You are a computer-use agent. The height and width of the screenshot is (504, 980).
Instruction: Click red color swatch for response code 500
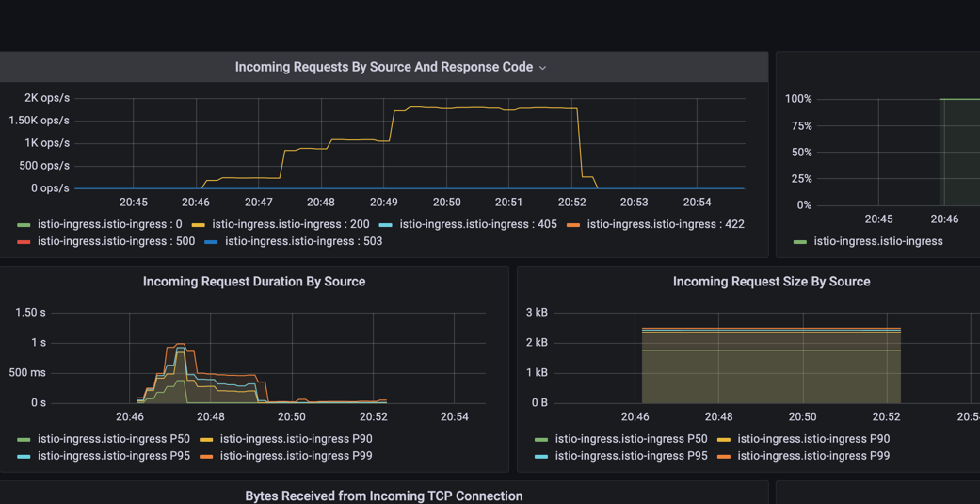tap(24, 241)
